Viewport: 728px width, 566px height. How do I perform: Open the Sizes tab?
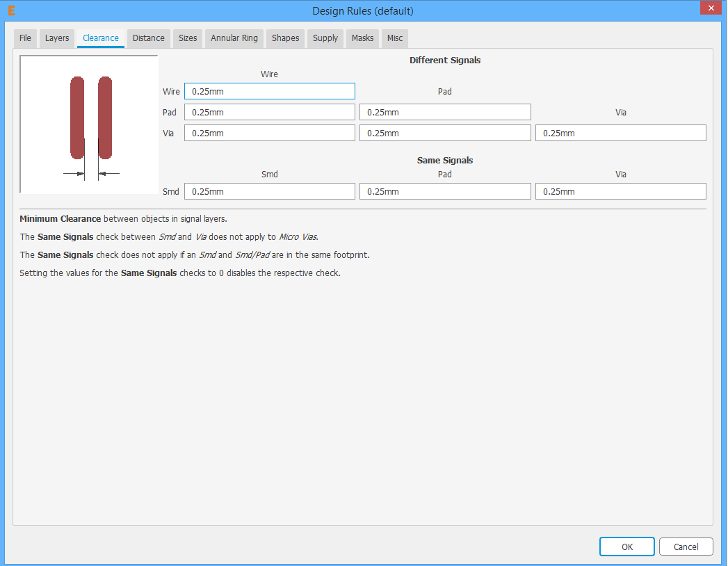point(188,38)
